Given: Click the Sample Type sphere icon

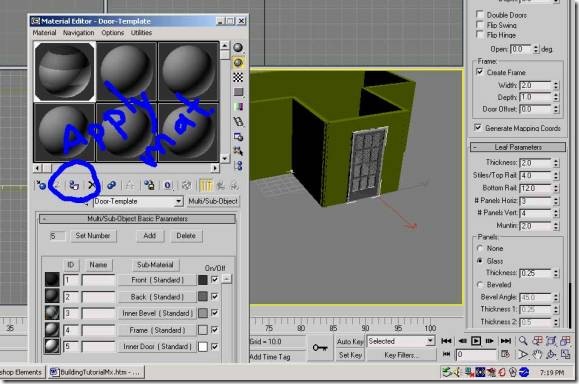Looking at the screenshot, I should click(238, 48).
